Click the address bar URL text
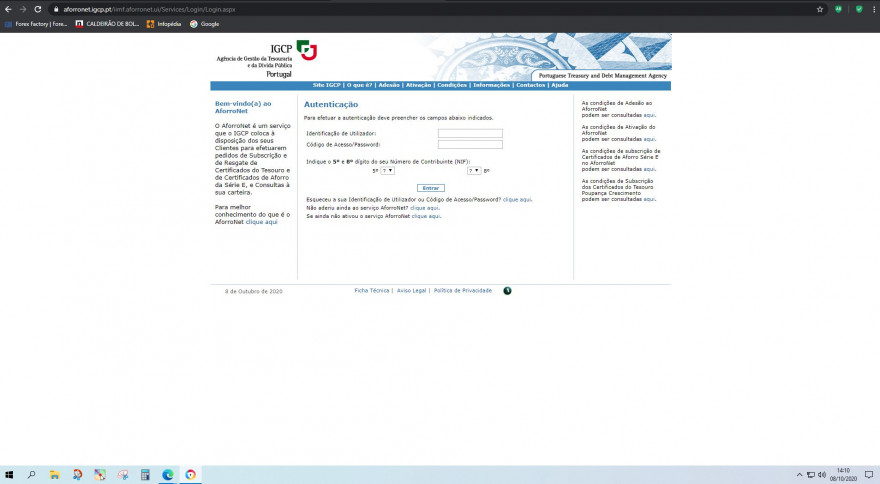 pos(149,10)
